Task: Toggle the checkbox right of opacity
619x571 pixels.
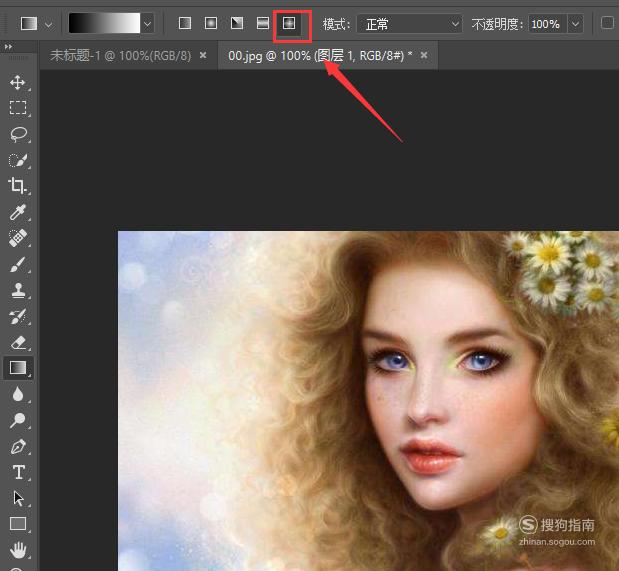Action: point(607,23)
